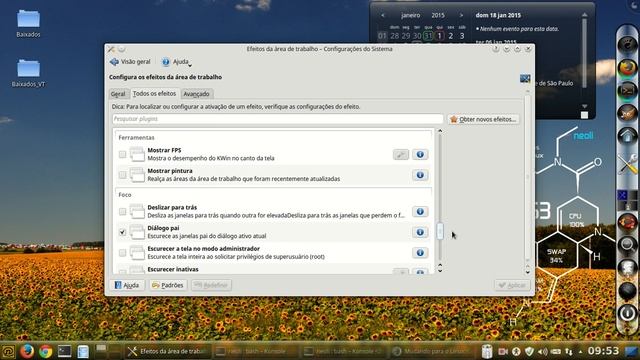Launch the terminal icon in the right dock
Image resolution: width=640 pixels, height=360 pixels.
tap(627, 90)
